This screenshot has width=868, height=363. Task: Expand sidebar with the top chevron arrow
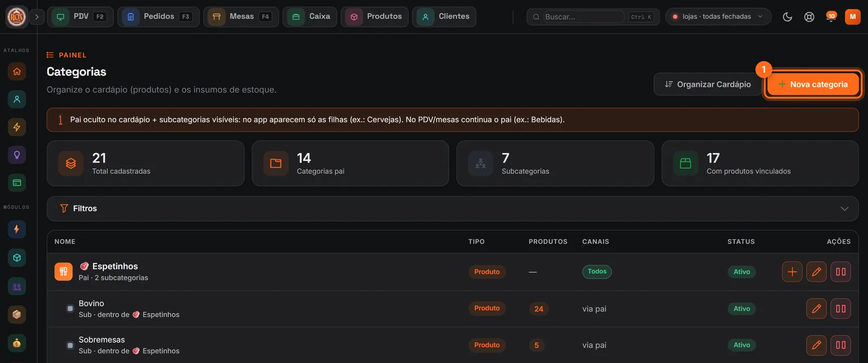tap(37, 17)
